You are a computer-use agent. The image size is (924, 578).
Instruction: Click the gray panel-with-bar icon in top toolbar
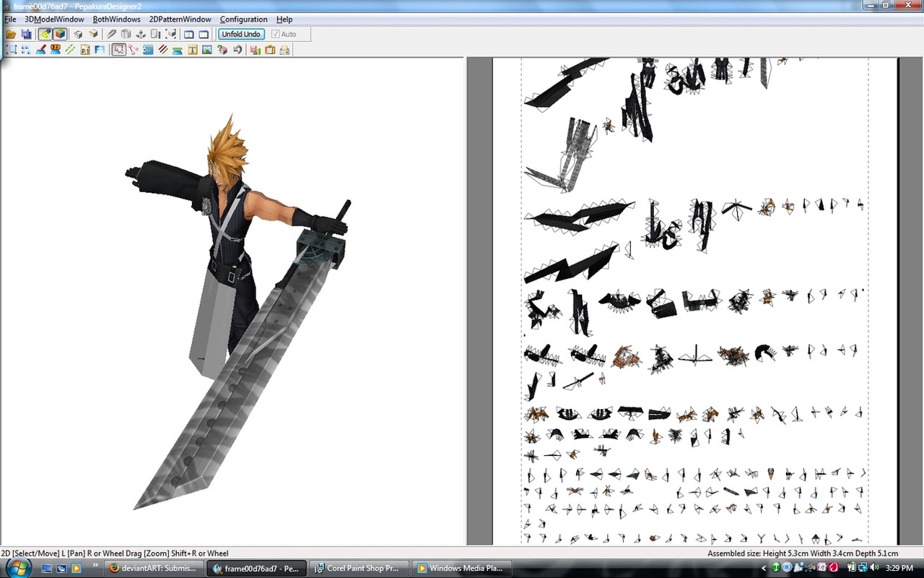(156, 34)
